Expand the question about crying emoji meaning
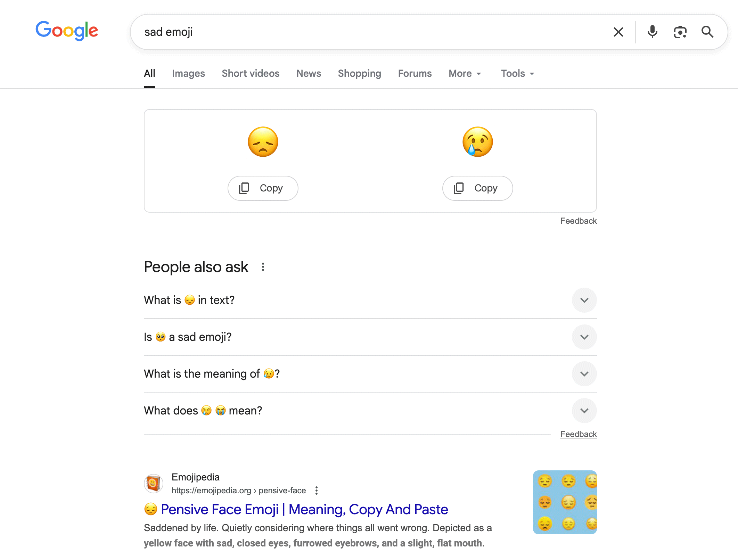Image resolution: width=738 pixels, height=560 pixels. 584,374
